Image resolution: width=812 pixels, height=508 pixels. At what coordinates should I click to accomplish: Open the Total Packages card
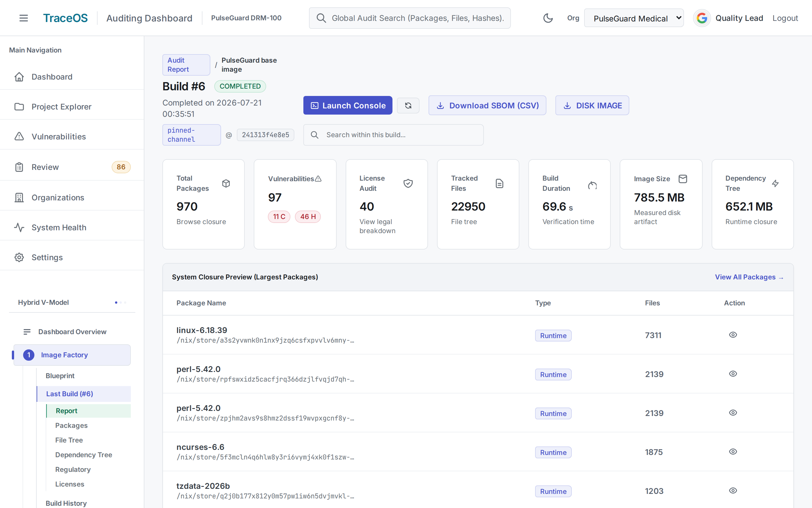coord(204,204)
